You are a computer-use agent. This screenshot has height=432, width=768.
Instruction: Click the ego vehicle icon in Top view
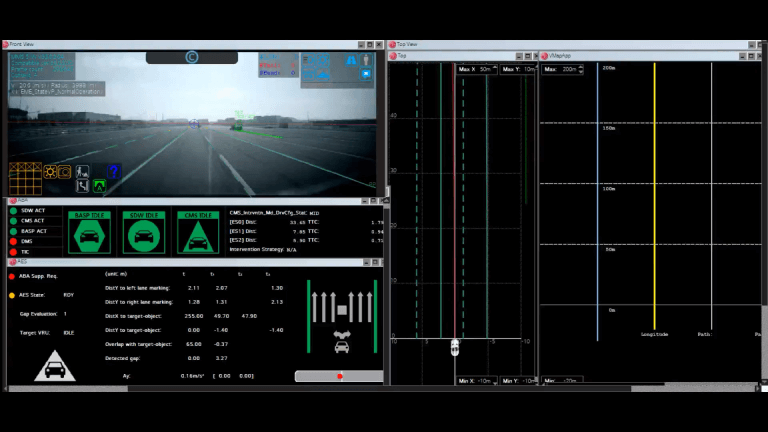(455, 347)
